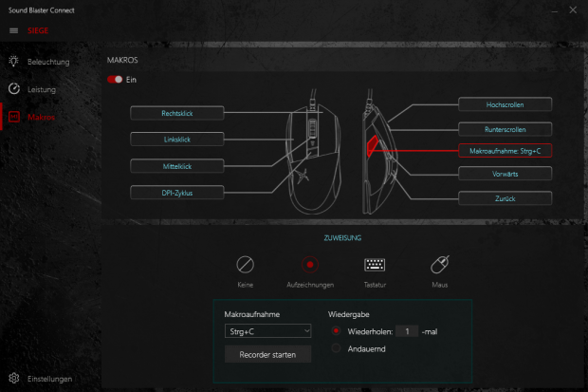Open the Leistung section
The height and width of the screenshot is (392, 588).
41,90
